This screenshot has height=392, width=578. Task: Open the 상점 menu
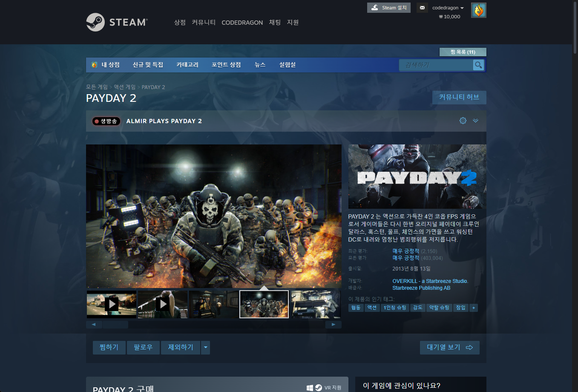180,22
